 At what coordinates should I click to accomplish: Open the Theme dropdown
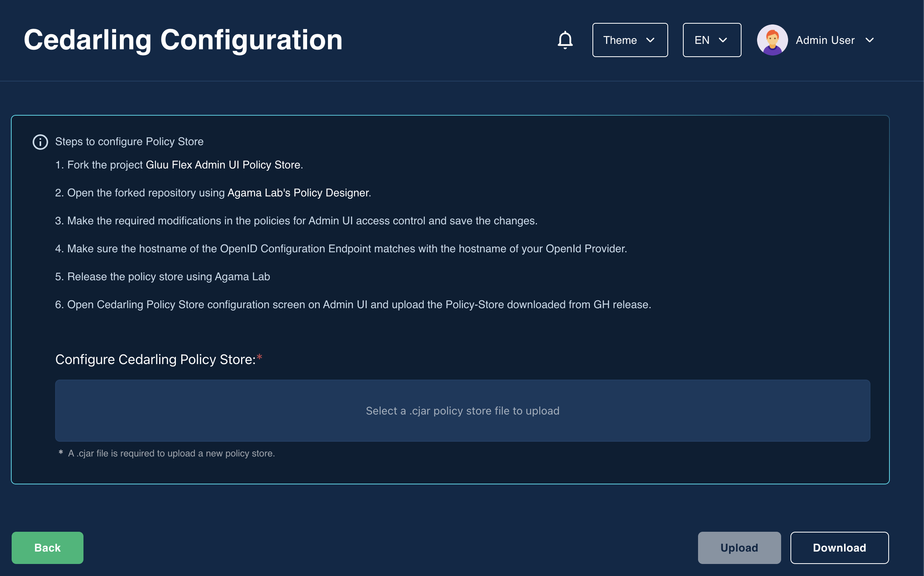pos(630,40)
